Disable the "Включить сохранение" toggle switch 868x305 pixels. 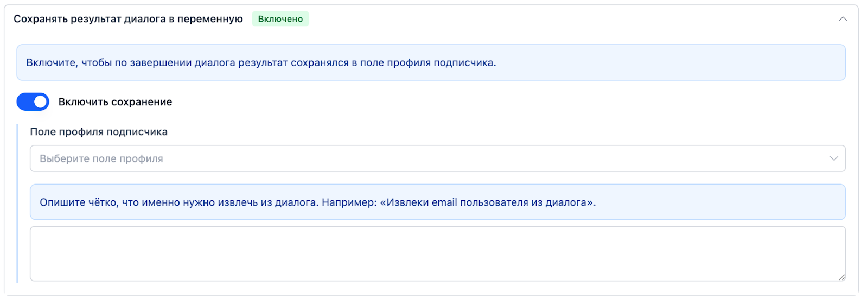pyautogui.click(x=33, y=101)
